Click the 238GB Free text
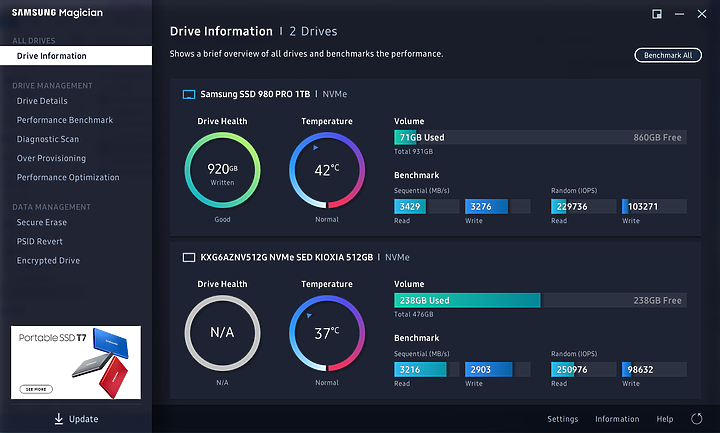 pos(657,300)
